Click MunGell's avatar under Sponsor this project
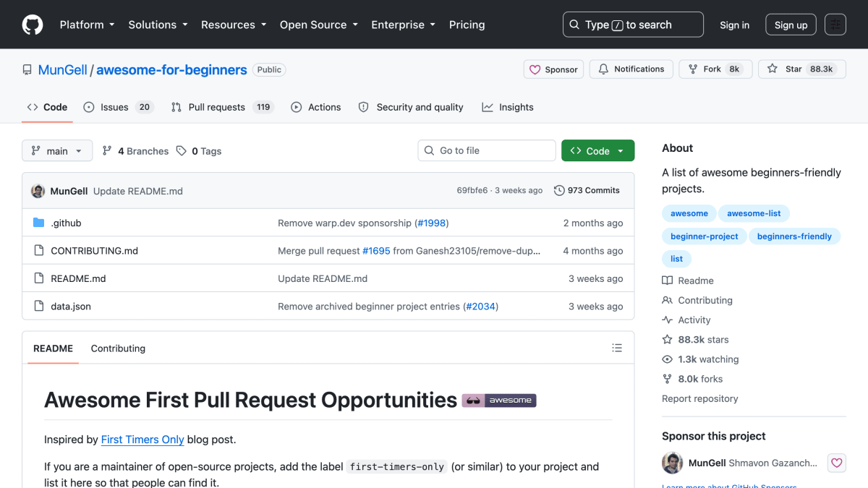 [673, 463]
